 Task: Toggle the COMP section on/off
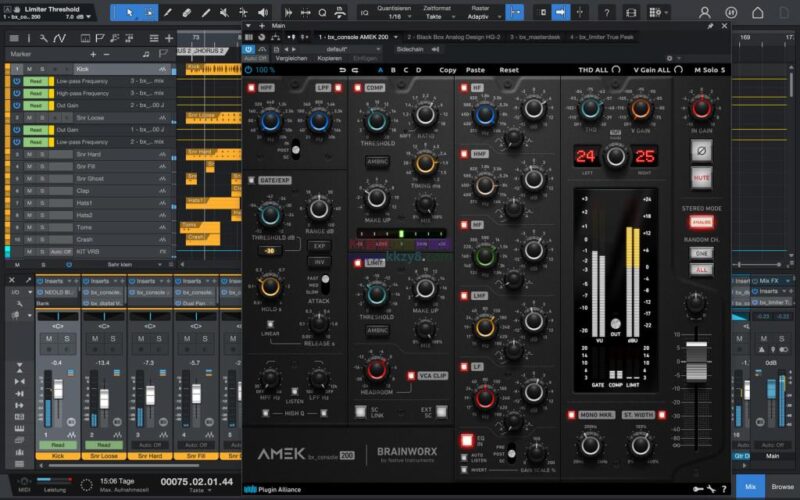358,88
